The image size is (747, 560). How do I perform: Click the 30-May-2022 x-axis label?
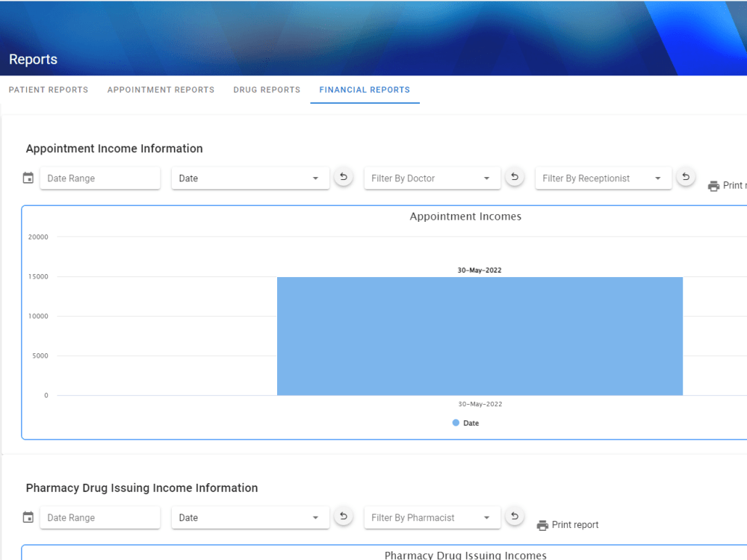point(480,404)
